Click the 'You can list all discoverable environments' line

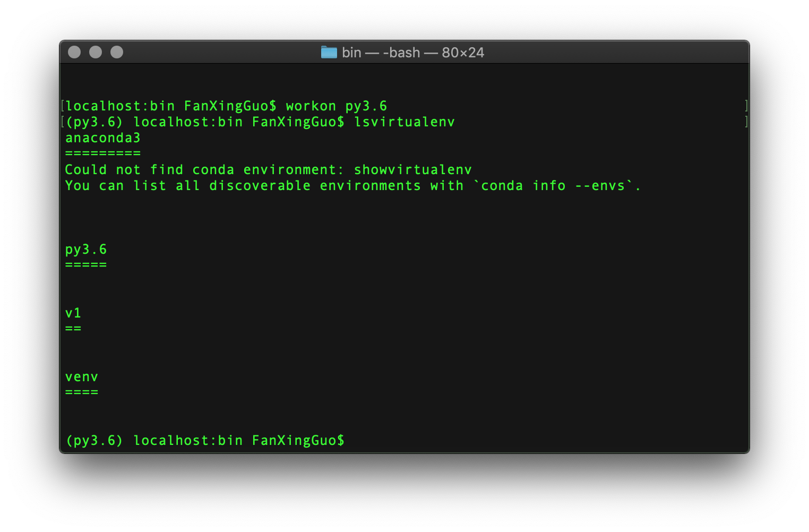(353, 186)
